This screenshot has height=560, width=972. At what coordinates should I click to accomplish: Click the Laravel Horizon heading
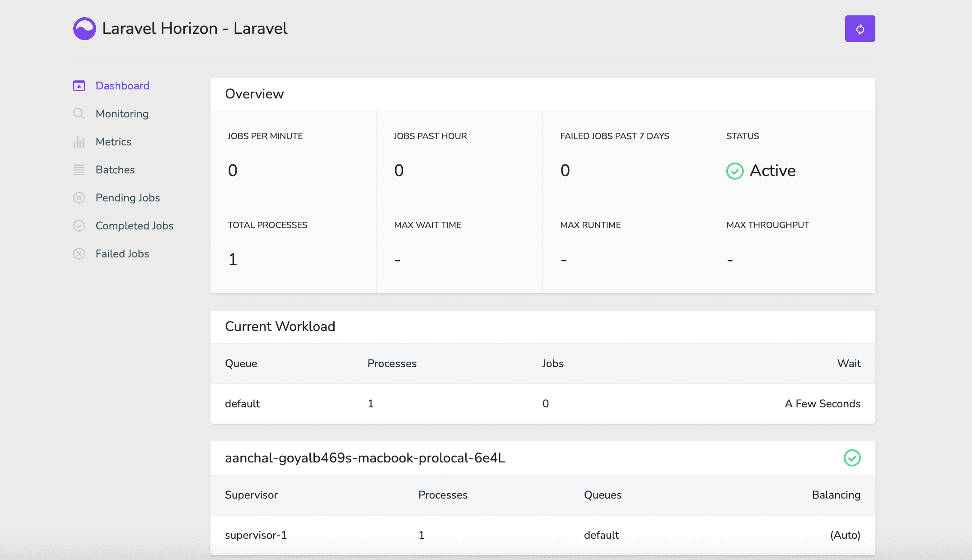195,28
